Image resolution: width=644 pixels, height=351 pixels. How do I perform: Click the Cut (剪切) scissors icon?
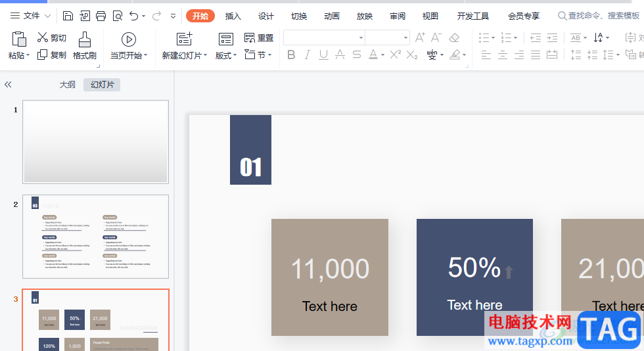pyautogui.click(x=43, y=38)
